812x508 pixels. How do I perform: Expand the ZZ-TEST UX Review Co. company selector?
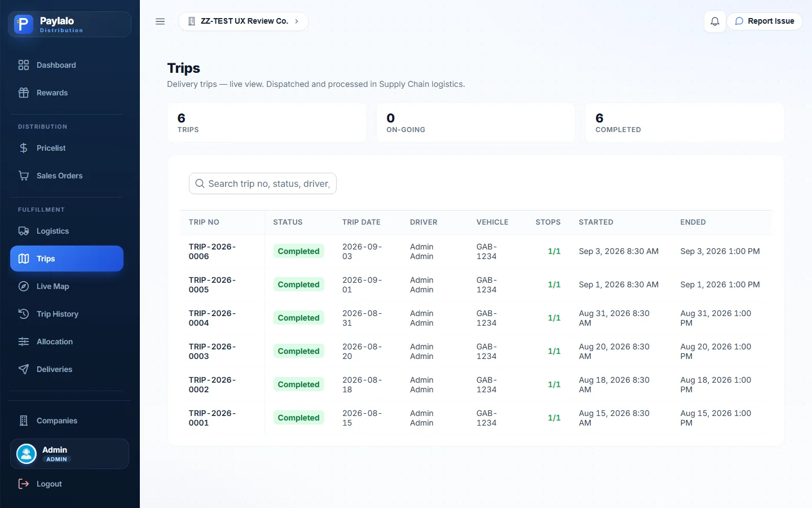click(x=244, y=21)
